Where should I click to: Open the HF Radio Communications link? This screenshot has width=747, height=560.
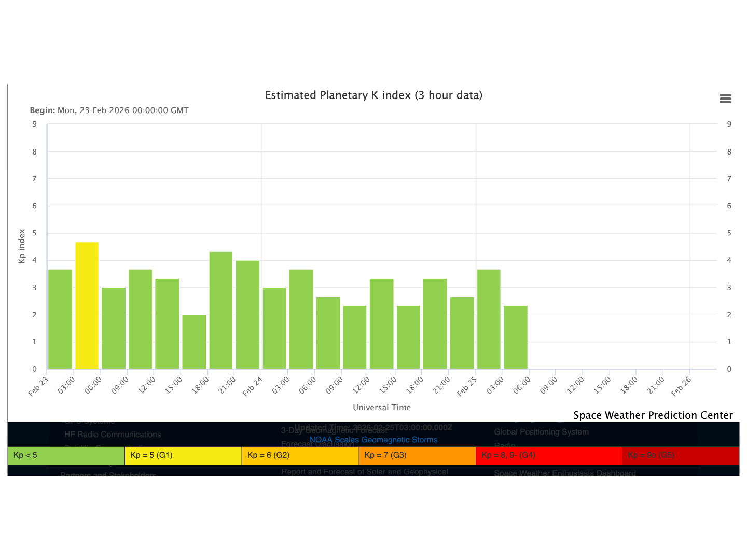[x=113, y=435]
